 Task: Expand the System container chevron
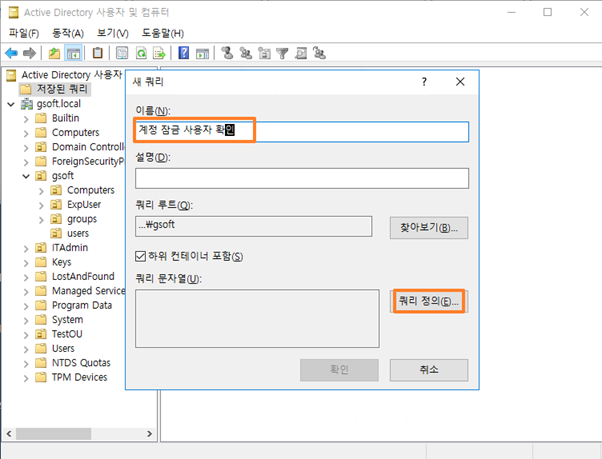26,320
